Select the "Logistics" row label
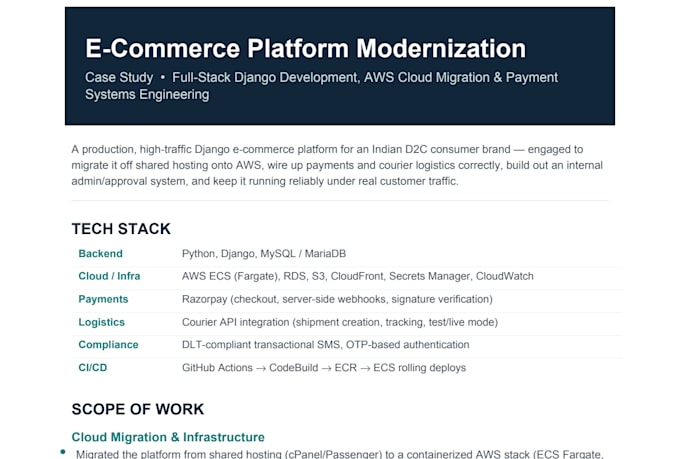 coord(101,322)
